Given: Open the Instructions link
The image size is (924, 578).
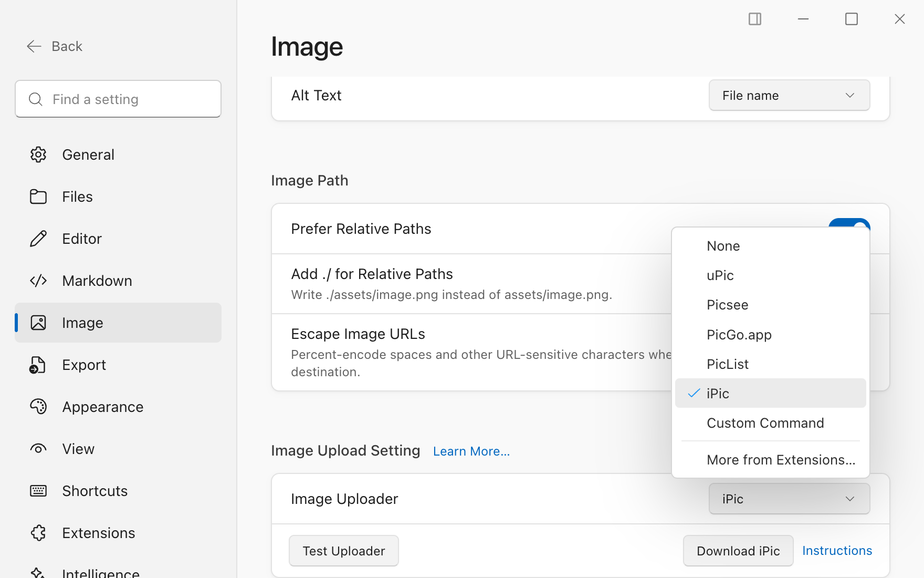Looking at the screenshot, I should pos(837,551).
